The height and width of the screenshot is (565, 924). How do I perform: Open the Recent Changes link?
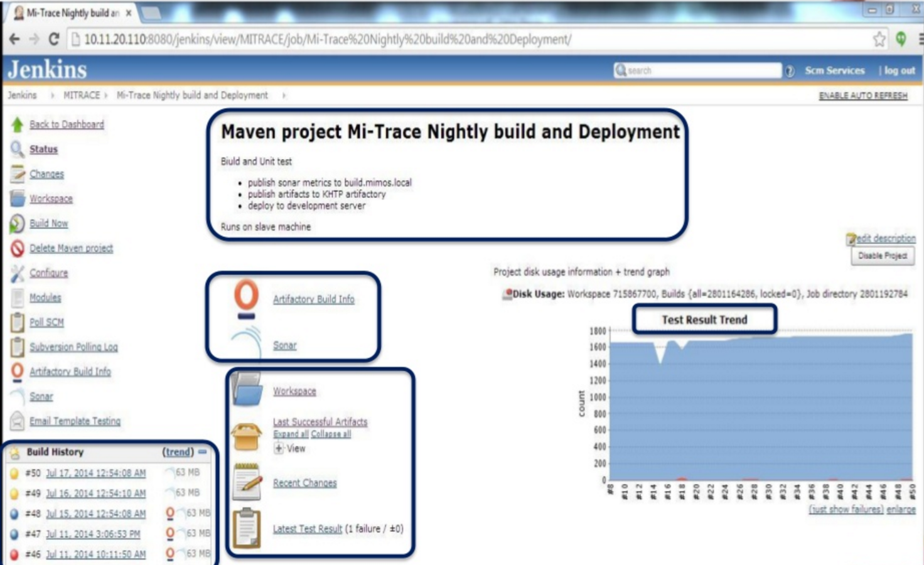point(304,483)
